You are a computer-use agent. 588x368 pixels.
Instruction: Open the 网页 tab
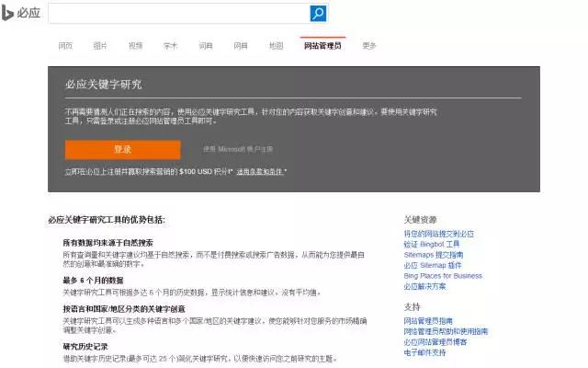click(x=65, y=46)
